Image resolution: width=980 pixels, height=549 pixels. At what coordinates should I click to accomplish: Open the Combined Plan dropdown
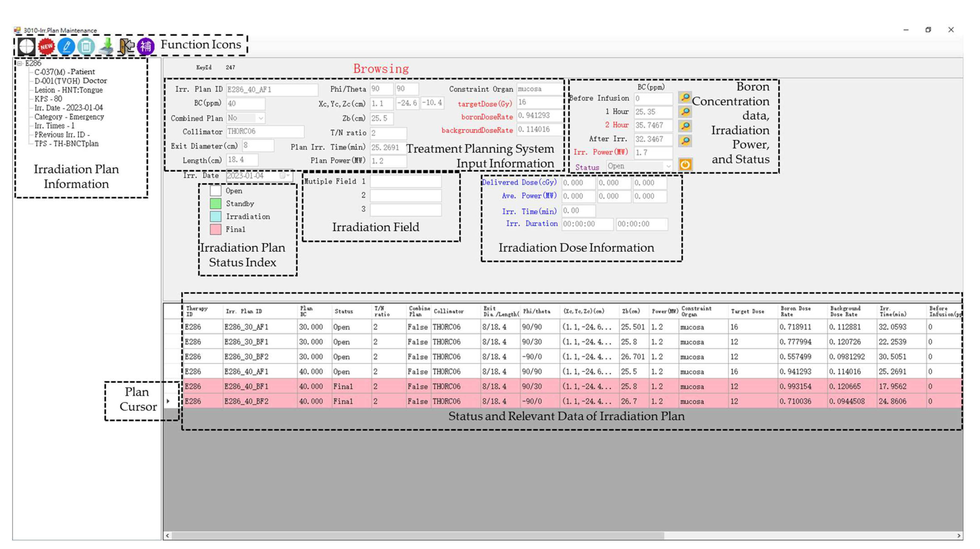[x=261, y=118]
